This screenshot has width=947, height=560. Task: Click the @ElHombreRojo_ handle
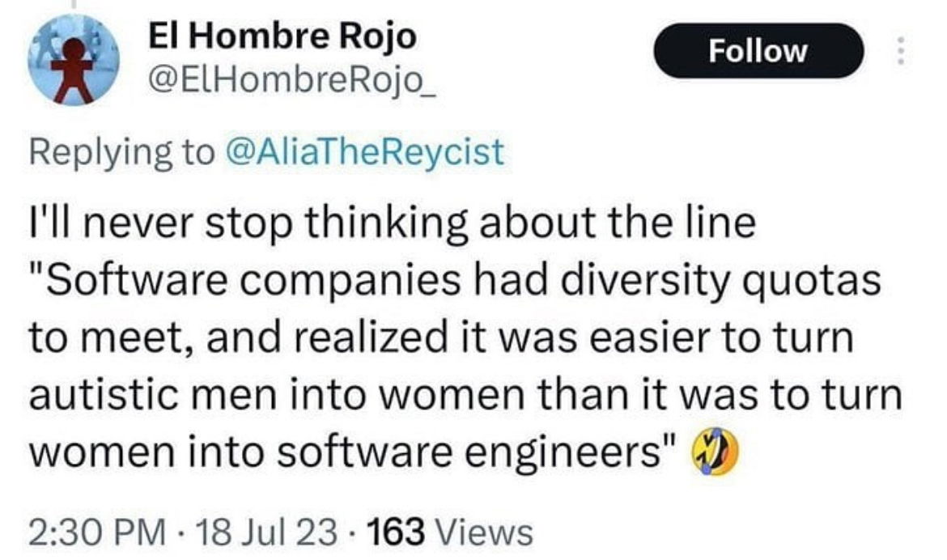tap(292, 80)
